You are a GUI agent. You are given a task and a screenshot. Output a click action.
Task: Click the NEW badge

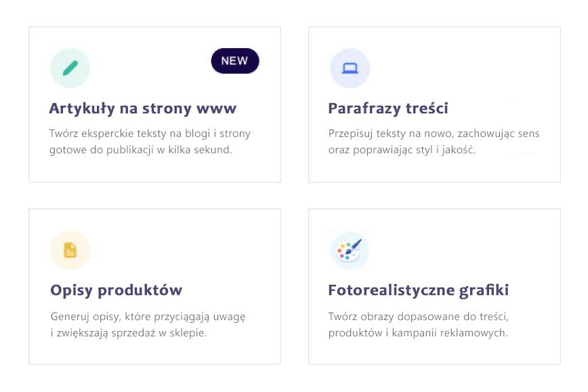coord(235,61)
